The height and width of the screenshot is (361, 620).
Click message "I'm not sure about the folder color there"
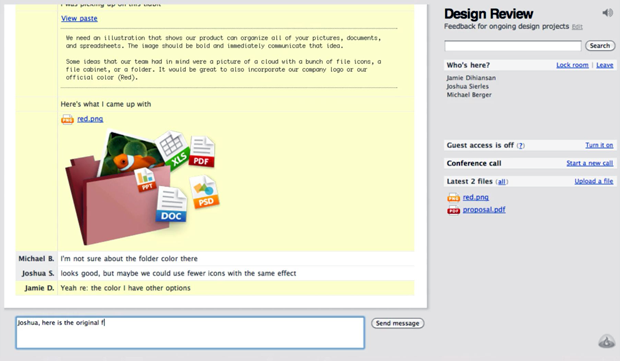click(x=129, y=259)
